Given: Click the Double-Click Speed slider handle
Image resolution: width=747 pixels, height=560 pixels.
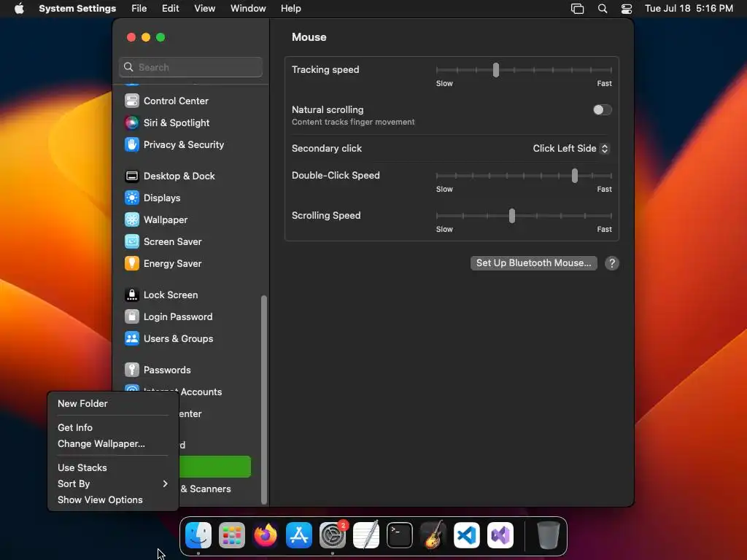Looking at the screenshot, I should [575, 176].
